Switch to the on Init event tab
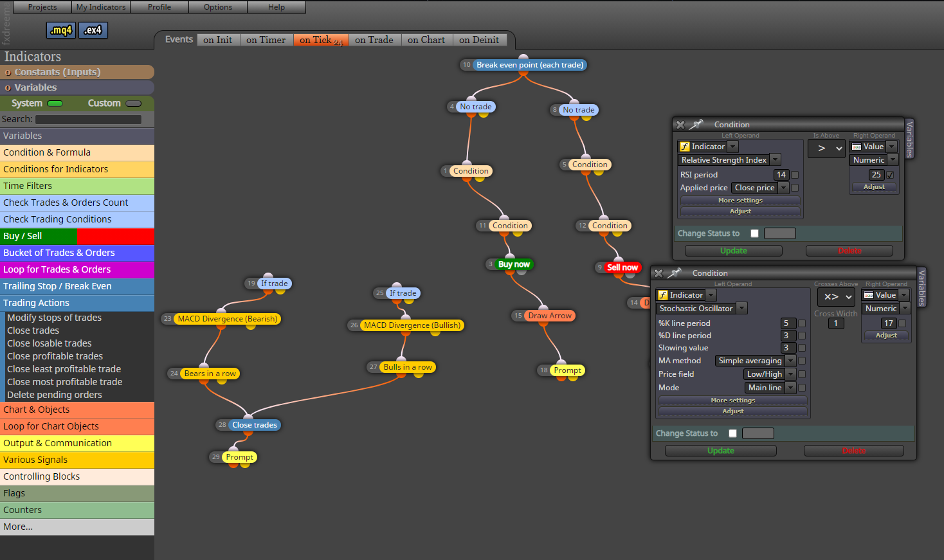Viewport: 944px width, 560px height. [218, 40]
